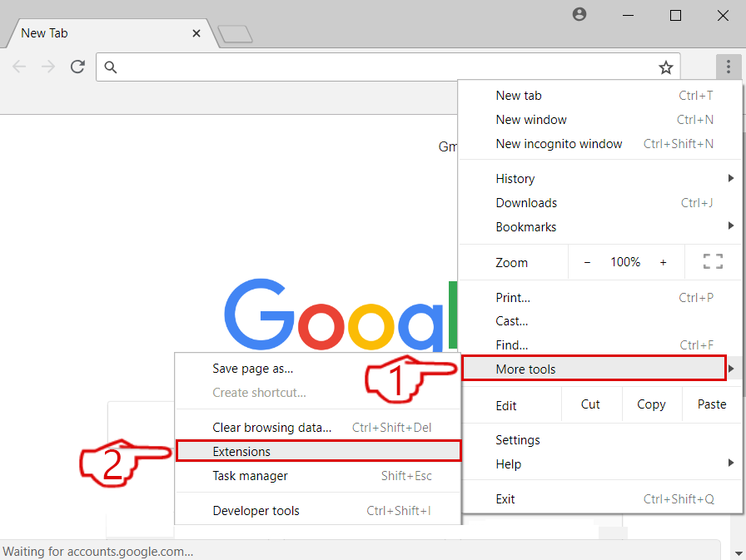Click the profile avatar icon
The image size is (746, 560).
pos(579,14)
